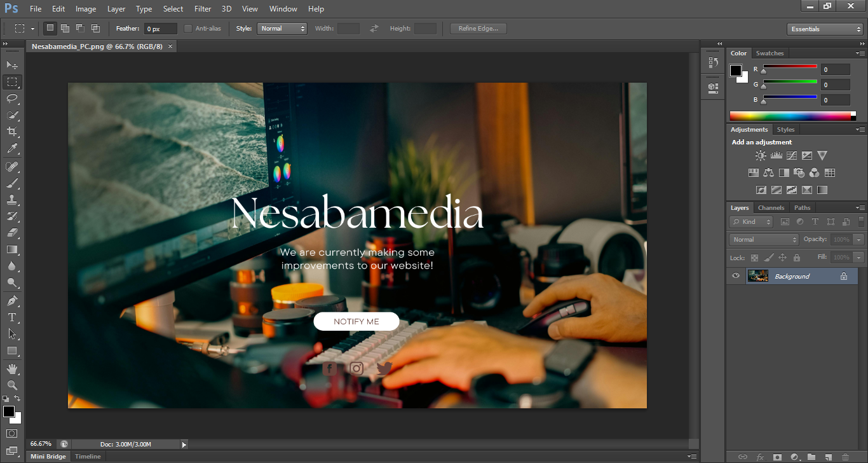Open the Style dropdown set to Normal
This screenshot has width=868, height=463.
coord(282,29)
